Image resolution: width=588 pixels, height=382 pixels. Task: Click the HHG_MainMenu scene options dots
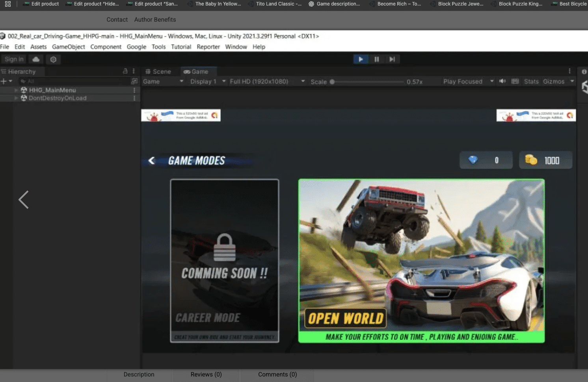(134, 90)
